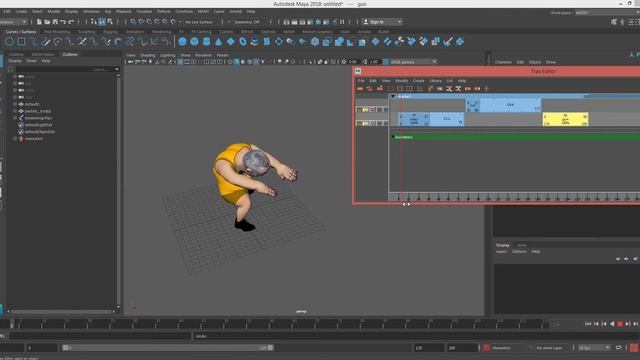Select the defaultObjectSet node in Outliner
Screen dimensions: 640x360
[x=40, y=132]
